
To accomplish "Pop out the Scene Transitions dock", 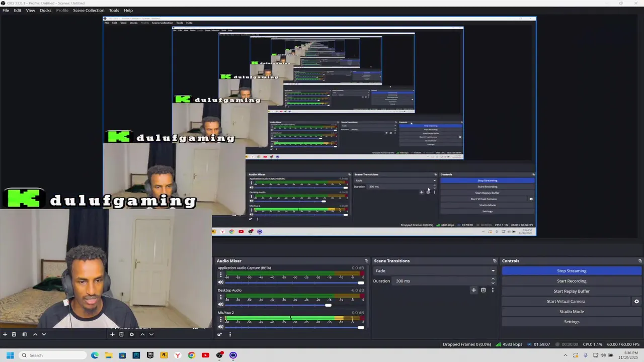I will (495, 261).
